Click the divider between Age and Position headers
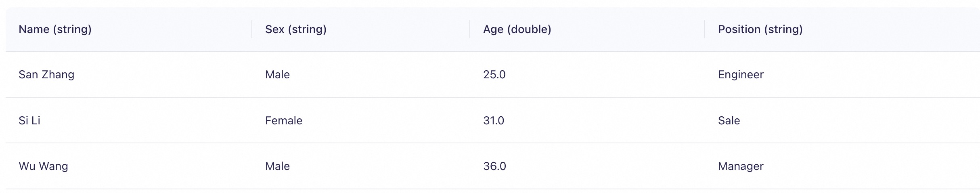Image resolution: width=980 pixels, height=193 pixels. 705,29
